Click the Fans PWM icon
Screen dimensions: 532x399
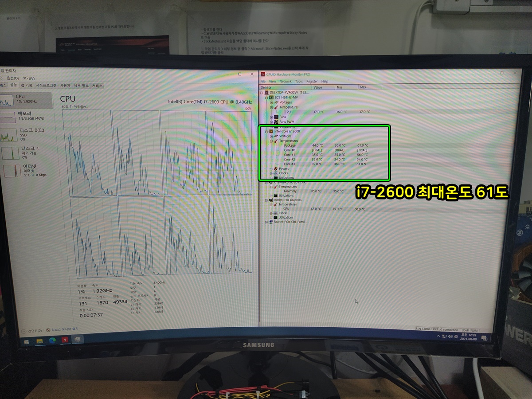276,121
